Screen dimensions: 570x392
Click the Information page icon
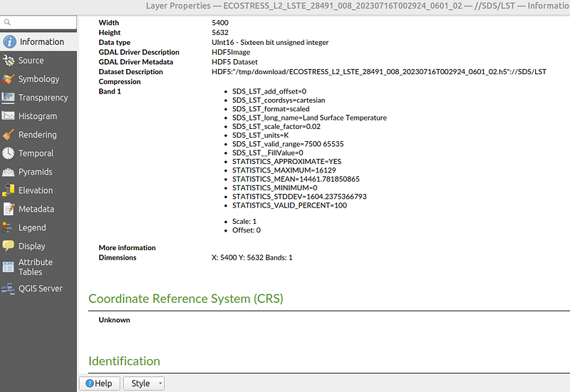[9, 42]
